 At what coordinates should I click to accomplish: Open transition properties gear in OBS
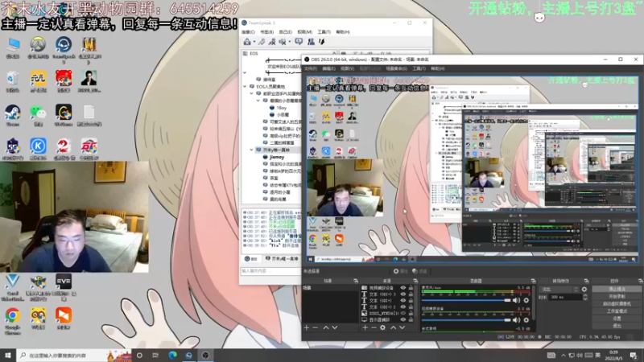coord(584,290)
